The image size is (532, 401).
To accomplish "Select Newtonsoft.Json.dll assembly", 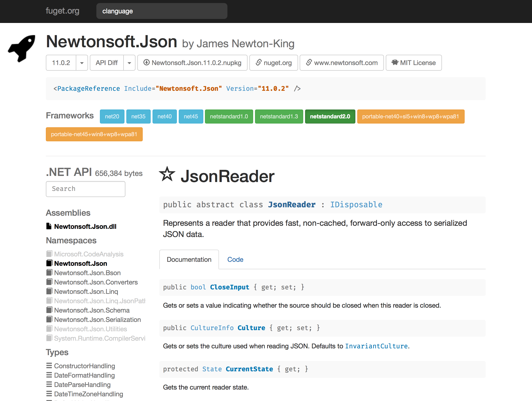I will pyautogui.click(x=85, y=226).
